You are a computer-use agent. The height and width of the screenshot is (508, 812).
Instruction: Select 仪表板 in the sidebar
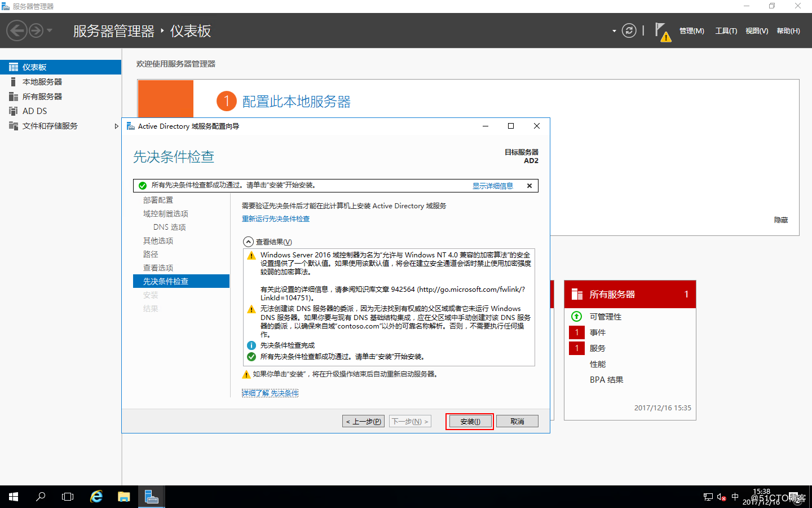click(60, 67)
